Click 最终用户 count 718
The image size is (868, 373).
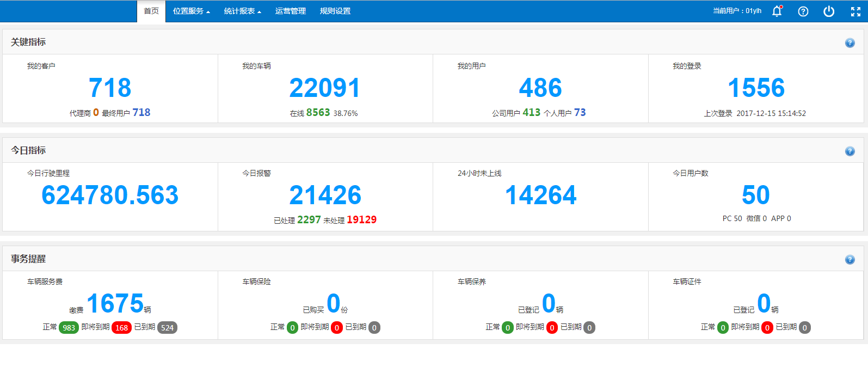click(141, 113)
